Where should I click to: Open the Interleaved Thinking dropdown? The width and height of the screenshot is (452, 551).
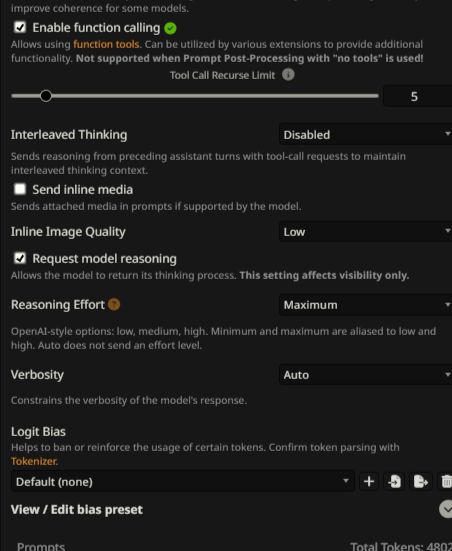pos(366,134)
